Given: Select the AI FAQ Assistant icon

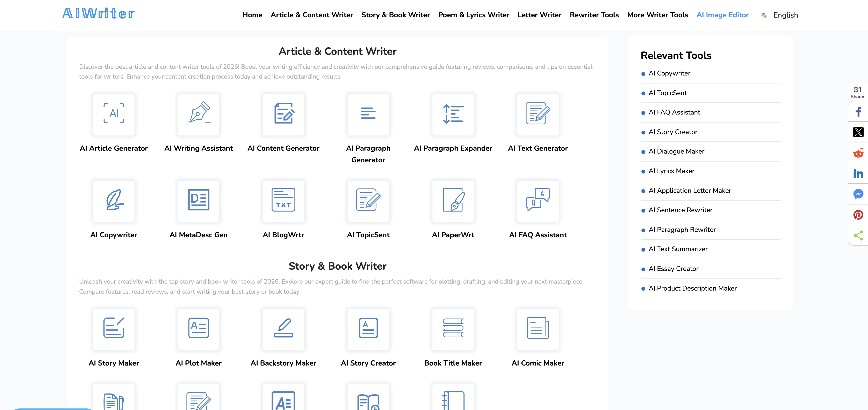Looking at the screenshot, I should click(538, 201).
